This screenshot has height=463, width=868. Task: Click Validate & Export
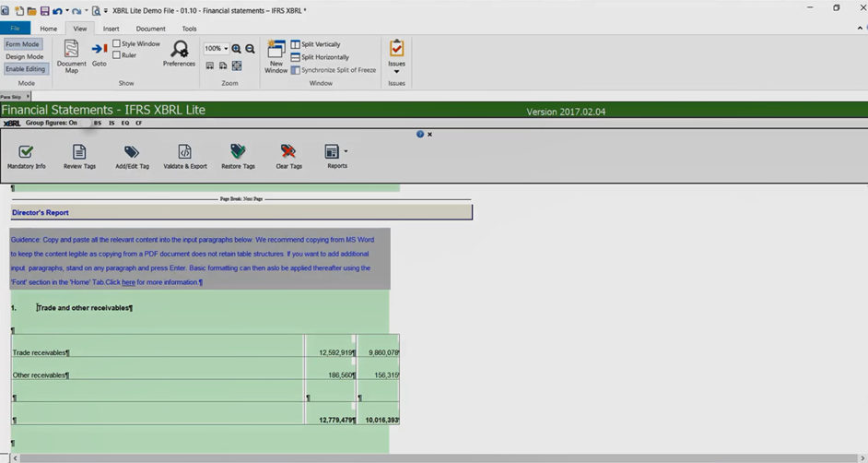click(x=185, y=157)
